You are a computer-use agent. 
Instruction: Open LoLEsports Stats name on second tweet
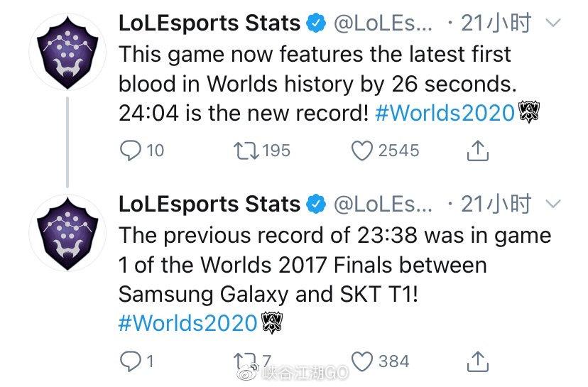pyautogui.click(x=209, y=205)
